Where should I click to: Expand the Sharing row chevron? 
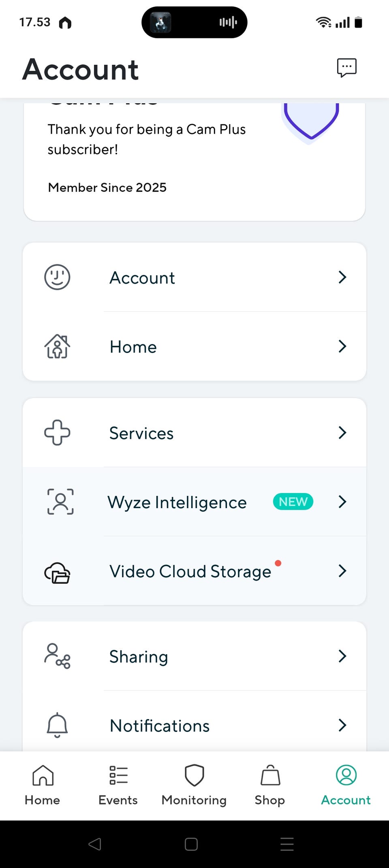point(342,656)
